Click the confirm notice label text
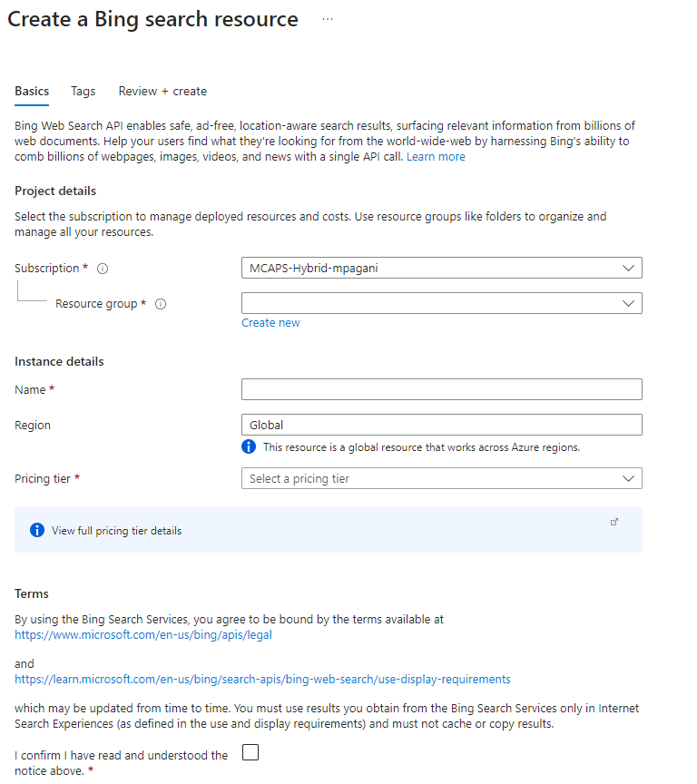Viewport: 697px width, 784px height. point(121,763)
